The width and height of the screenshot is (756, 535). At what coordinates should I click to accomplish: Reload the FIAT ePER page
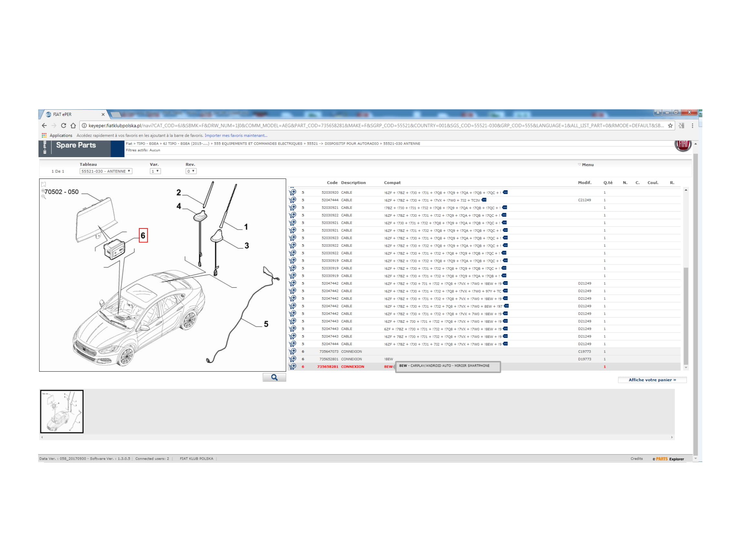(x=64, y=126)
